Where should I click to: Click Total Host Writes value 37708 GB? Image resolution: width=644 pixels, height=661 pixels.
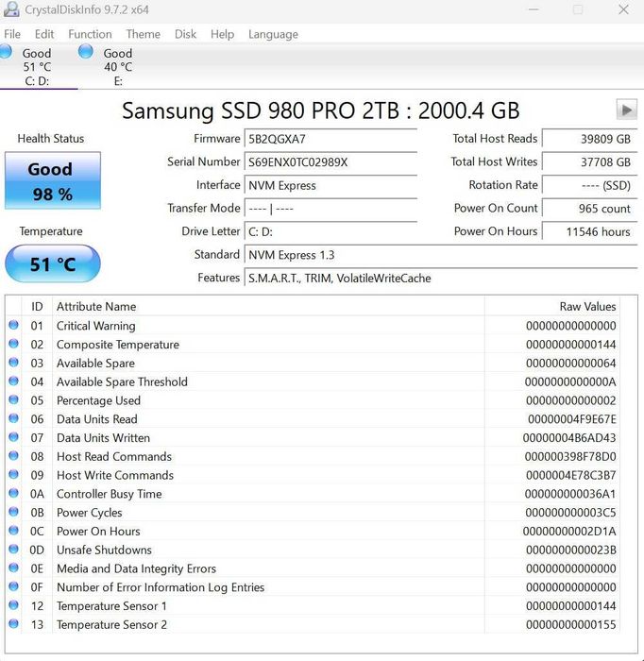pyautogui.click(x=589, y=162)
